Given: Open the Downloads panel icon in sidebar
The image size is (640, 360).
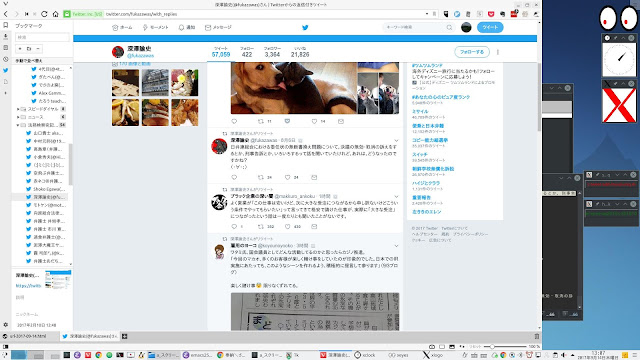Looking at the screenshot, I should [x=5, y=36].
